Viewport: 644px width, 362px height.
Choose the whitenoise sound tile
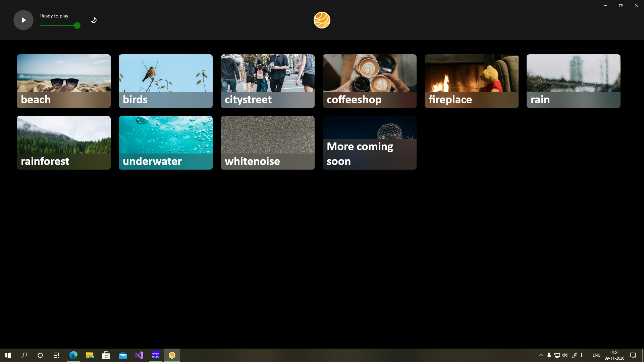[x=268, y=142]
